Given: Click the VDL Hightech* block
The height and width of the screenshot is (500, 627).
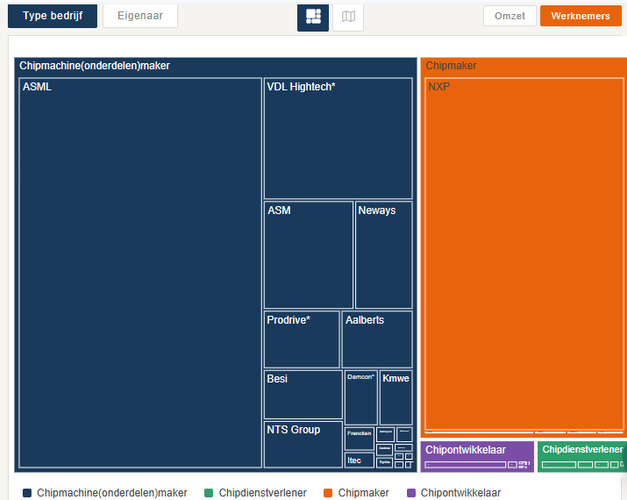Looking at the screenshot, I should [x=338, y=138].
